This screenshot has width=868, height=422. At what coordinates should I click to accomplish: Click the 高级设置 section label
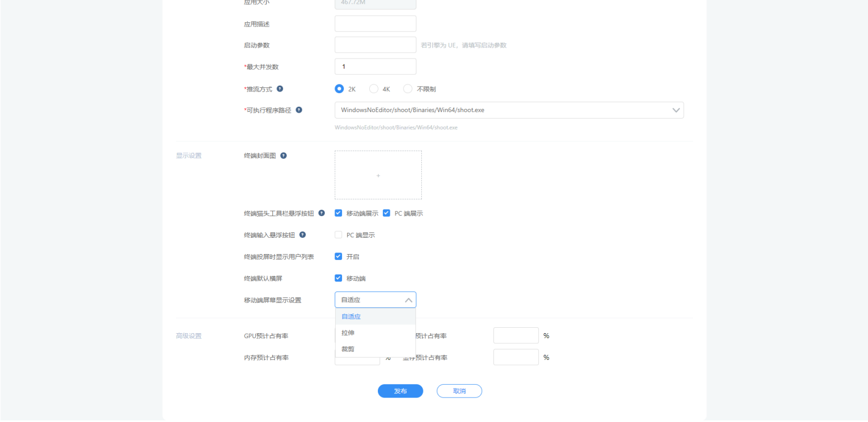[189, 336]
